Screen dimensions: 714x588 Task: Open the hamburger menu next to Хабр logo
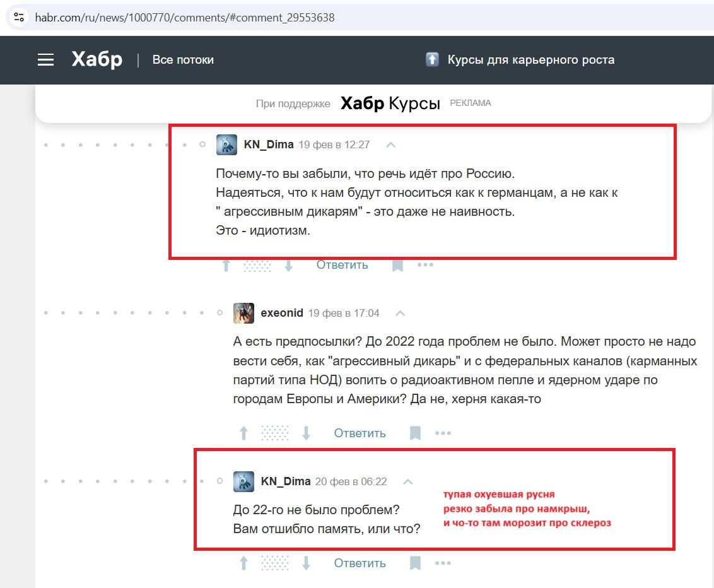(x=45, y=60)
